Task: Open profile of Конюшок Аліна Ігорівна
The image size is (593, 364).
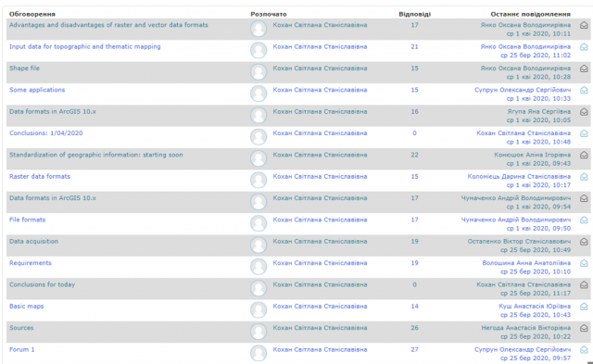Action: 533,155
